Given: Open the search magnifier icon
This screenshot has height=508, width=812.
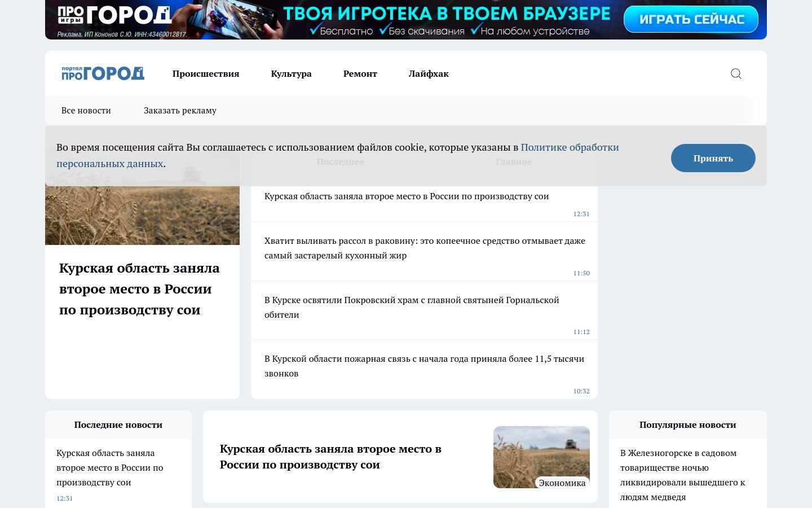Looking at the screenshot, I should [736, 73].
